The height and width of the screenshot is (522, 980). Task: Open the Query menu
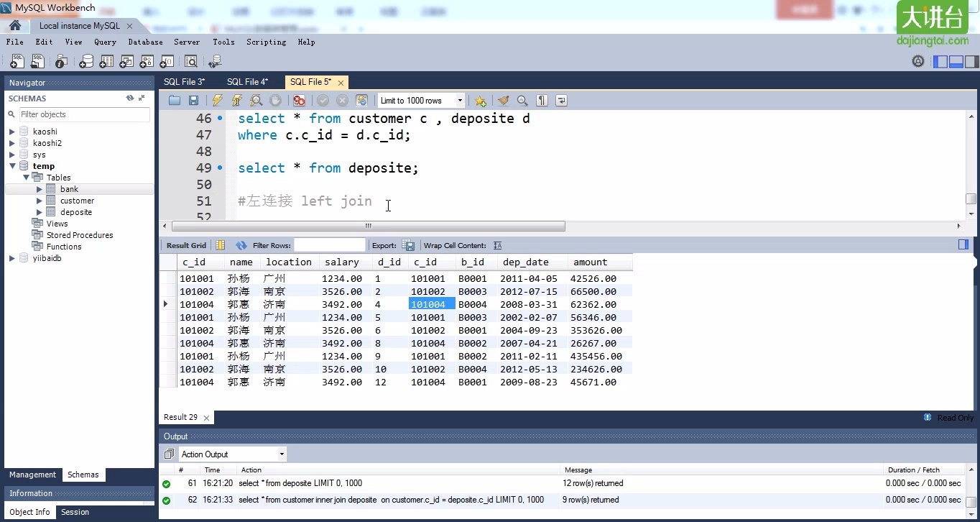pos(105,42)
